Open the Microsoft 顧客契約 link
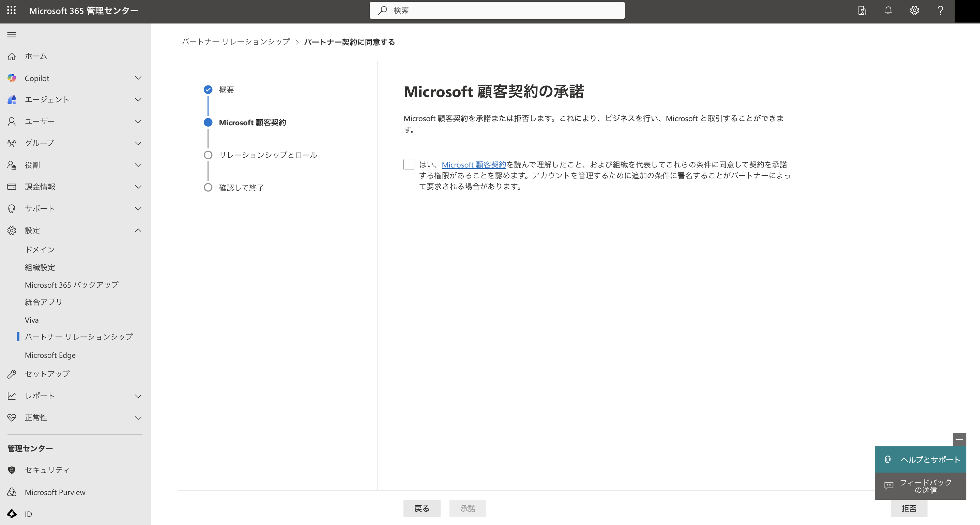The image size is (980, 525). click(x=474, y=164)
